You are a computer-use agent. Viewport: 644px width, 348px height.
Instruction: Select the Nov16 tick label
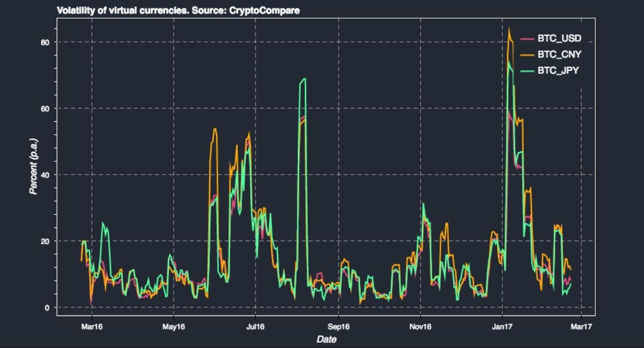pos(419,327)
